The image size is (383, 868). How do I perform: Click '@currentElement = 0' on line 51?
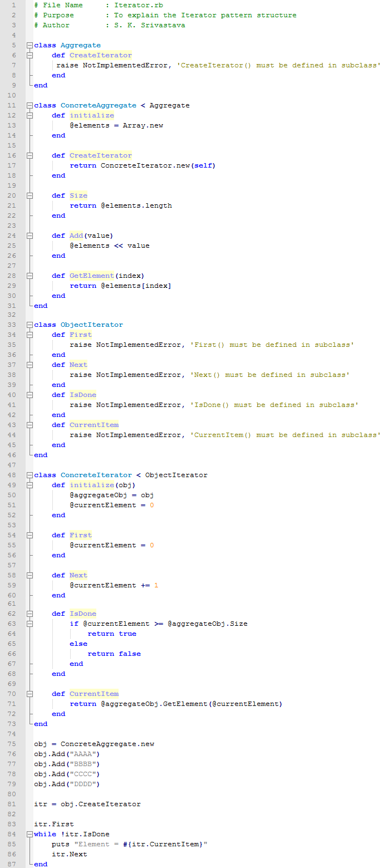point(112,505)
